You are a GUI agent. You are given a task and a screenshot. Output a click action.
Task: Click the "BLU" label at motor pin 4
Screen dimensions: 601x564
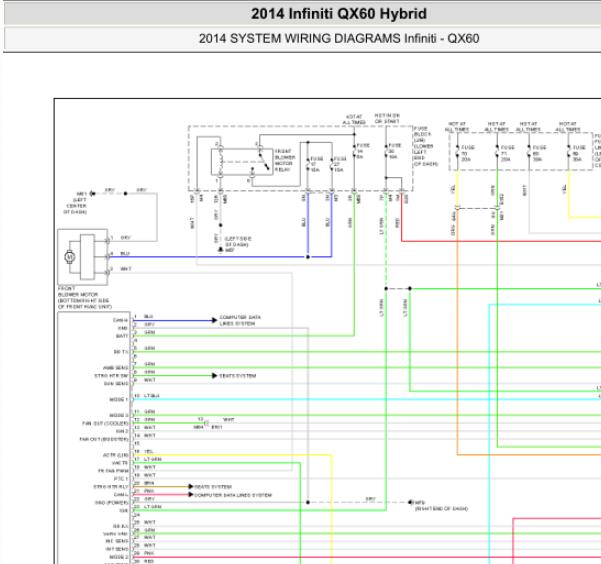click(125, 253)
